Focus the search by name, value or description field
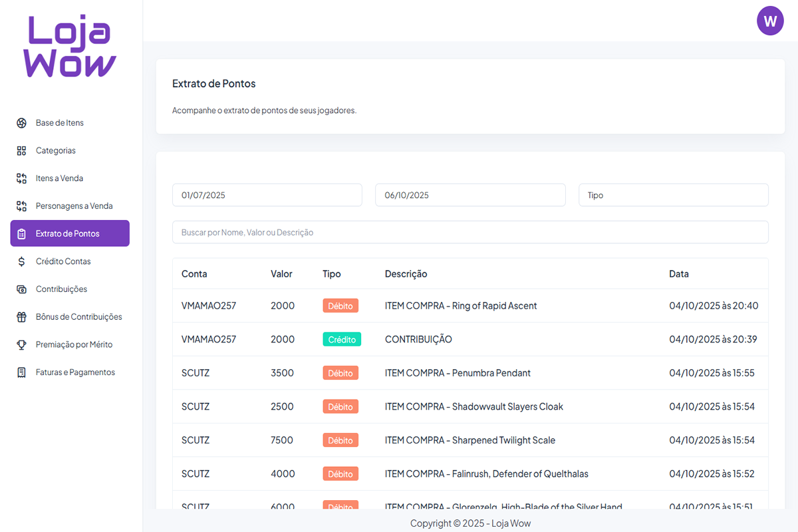 (470, 233)
